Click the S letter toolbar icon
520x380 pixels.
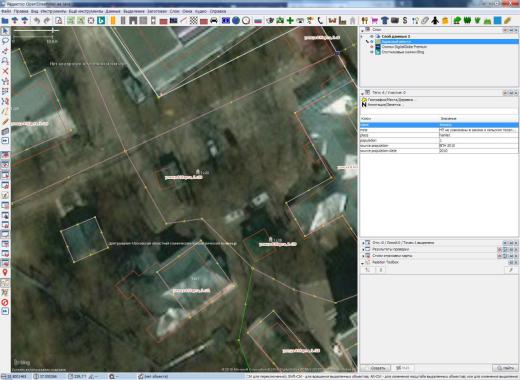point(405,20)
